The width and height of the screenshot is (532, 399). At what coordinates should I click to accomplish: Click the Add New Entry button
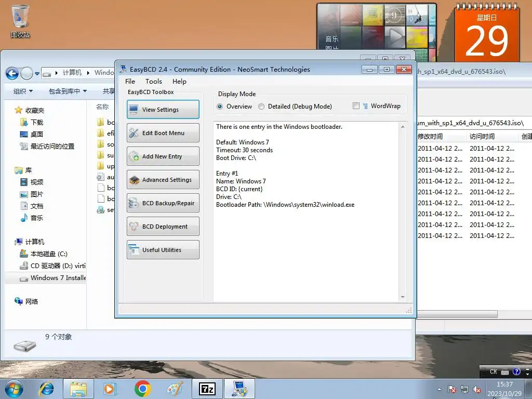tap(163, 156)
